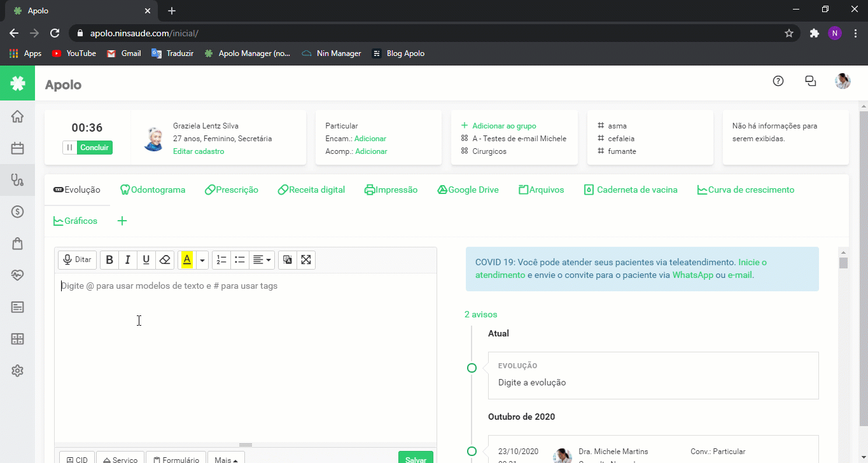The height and width of the screenshot is (463, 868).
Task: Switch to the Impressão tab
Action: 391,190
